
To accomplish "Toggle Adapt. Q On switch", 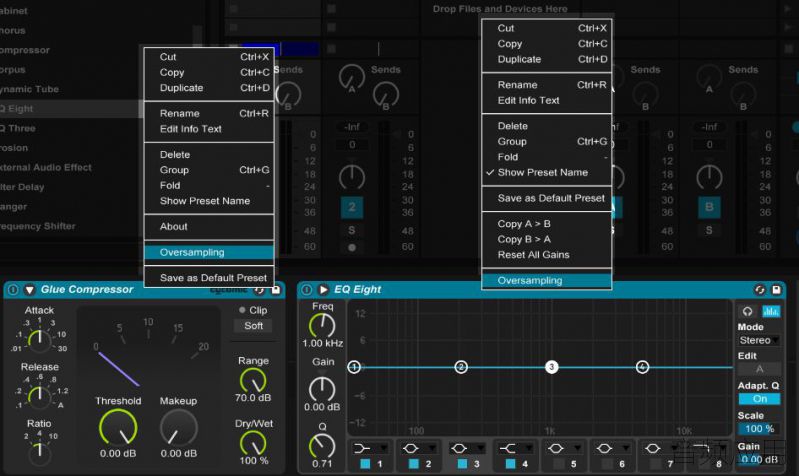I will tap(759, 399).
